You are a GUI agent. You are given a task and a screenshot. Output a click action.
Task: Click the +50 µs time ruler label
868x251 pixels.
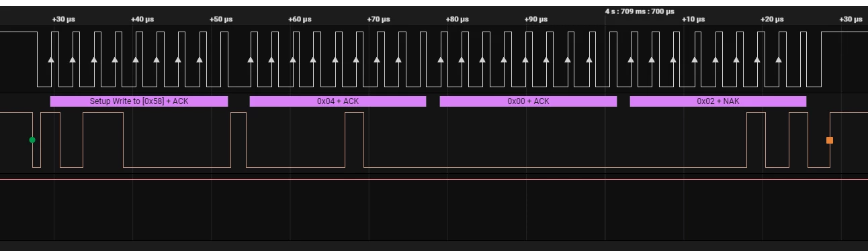point(221,19)
